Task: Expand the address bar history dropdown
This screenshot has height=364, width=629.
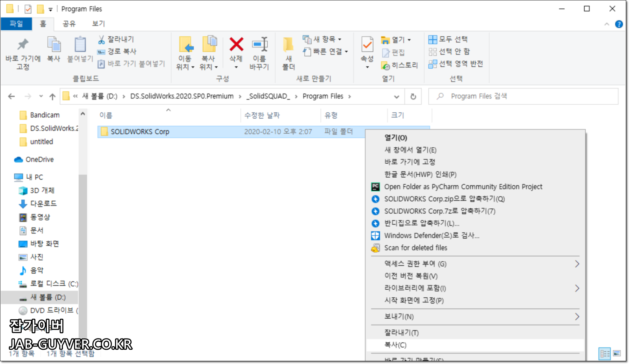Action: click(397, 97)
